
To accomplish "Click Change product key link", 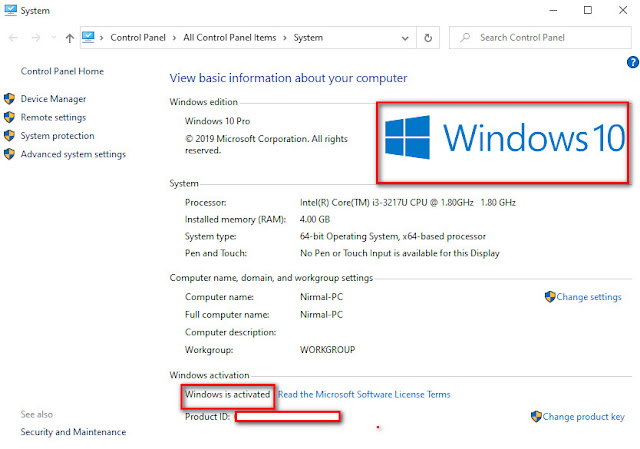I will coord(584,417).
